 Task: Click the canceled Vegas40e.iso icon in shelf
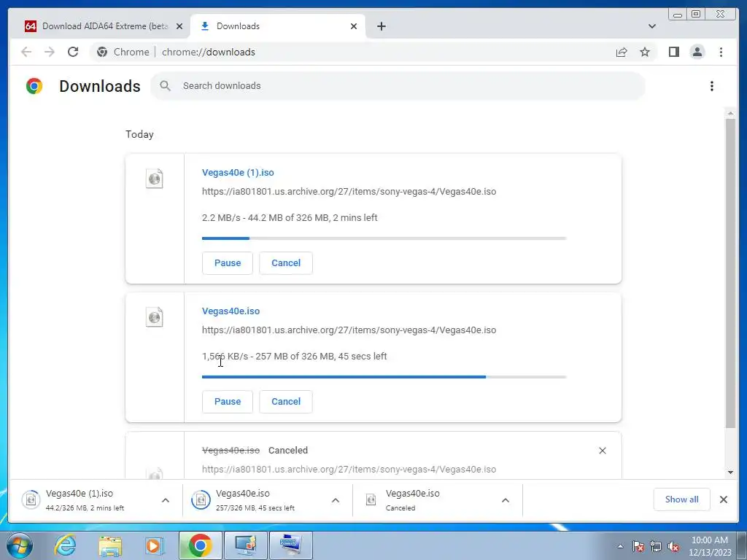[x=371, y=499]
